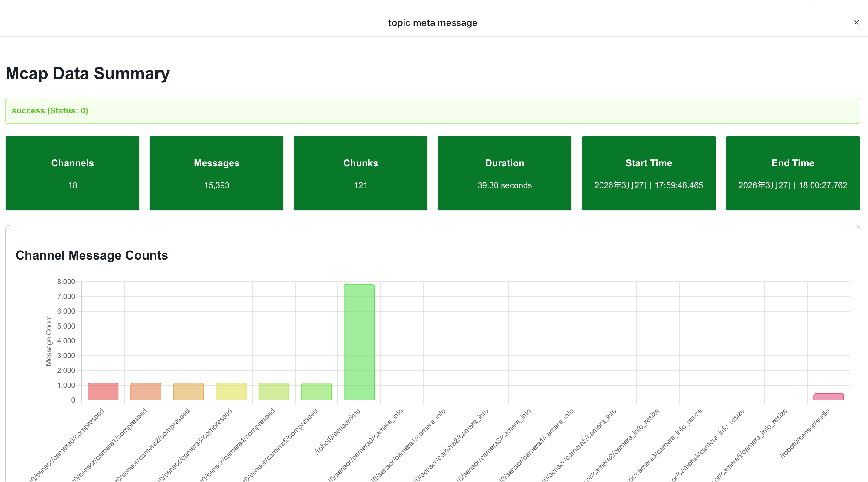
Task: Click the '1,000' y-axis tick label
Action: click(66, 385)
